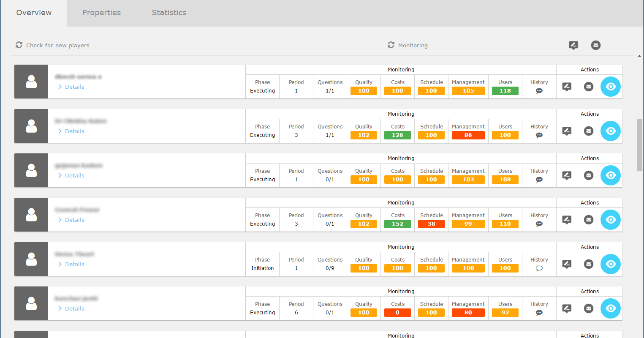Click the red Costs 0 badge
The image size is (644, 338).
(397, 313)
